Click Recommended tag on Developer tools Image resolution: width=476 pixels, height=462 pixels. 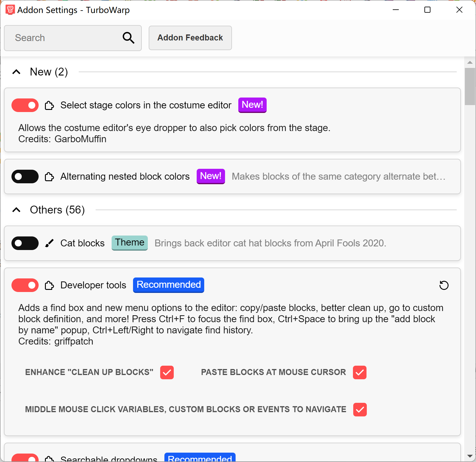(x=169, y=285)
